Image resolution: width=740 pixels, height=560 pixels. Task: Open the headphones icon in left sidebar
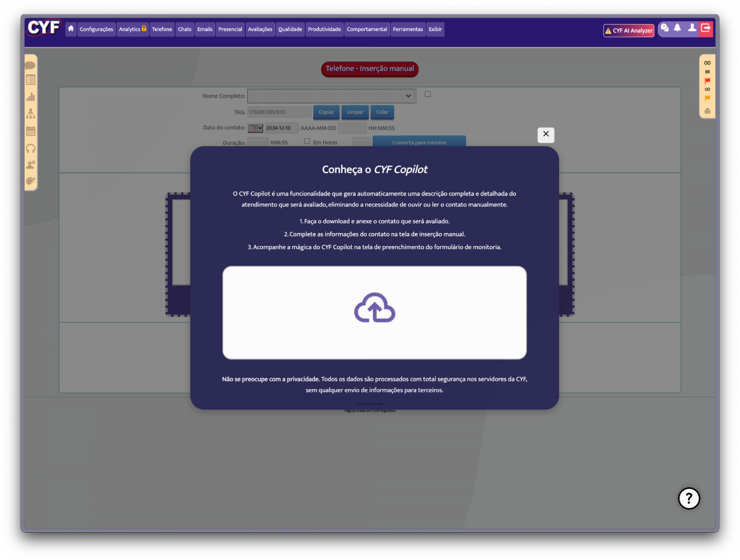(x=31, y=148)
